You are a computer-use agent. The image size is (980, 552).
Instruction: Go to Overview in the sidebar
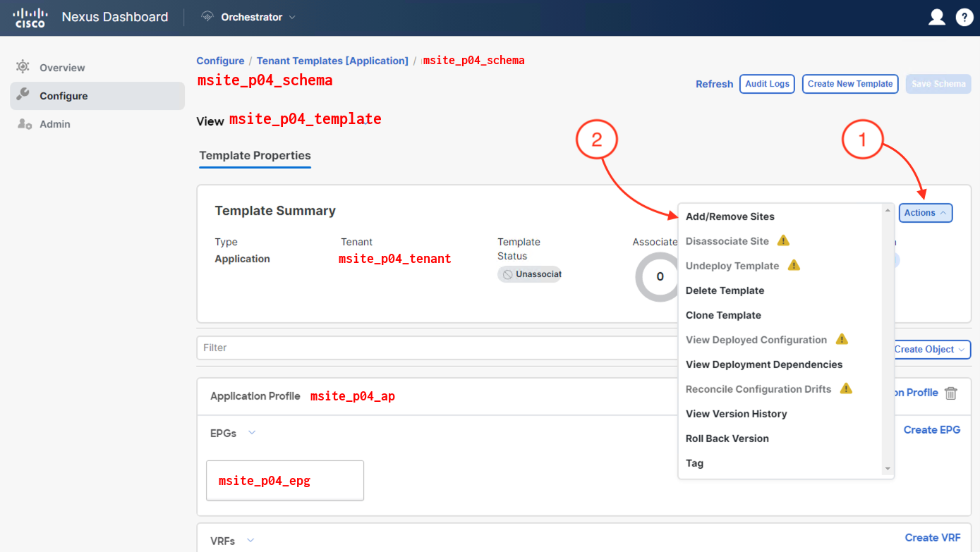click(97, 68)
